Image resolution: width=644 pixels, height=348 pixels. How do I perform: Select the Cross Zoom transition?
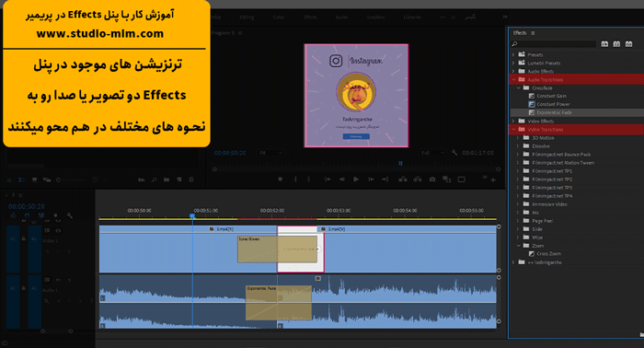[548, 254]
